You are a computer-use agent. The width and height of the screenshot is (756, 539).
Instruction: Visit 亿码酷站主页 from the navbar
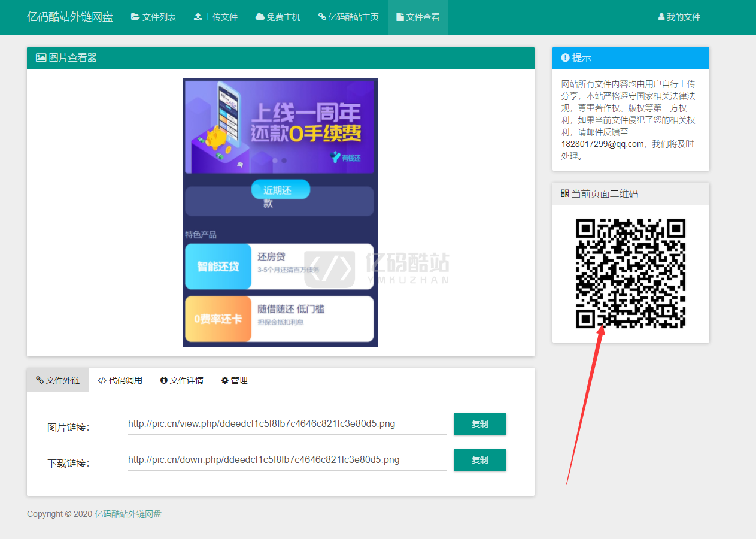click(348, 17)
